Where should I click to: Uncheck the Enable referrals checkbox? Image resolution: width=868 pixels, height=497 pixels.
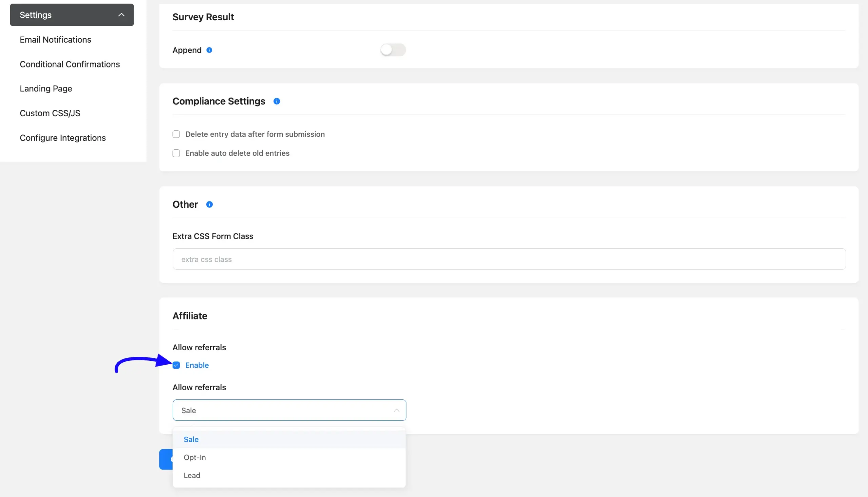pyautogui.click(x=176, y=365)
